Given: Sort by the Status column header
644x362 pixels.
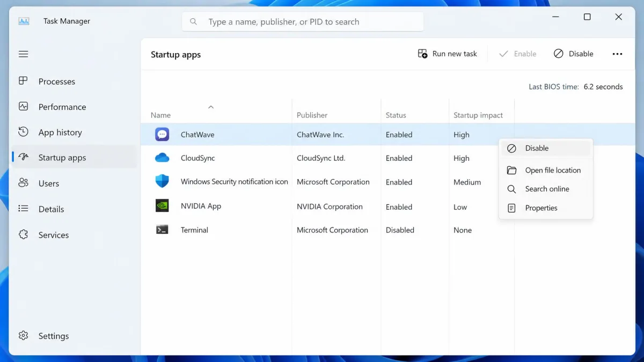Looking at the screenshot, I should pos(396,115).
